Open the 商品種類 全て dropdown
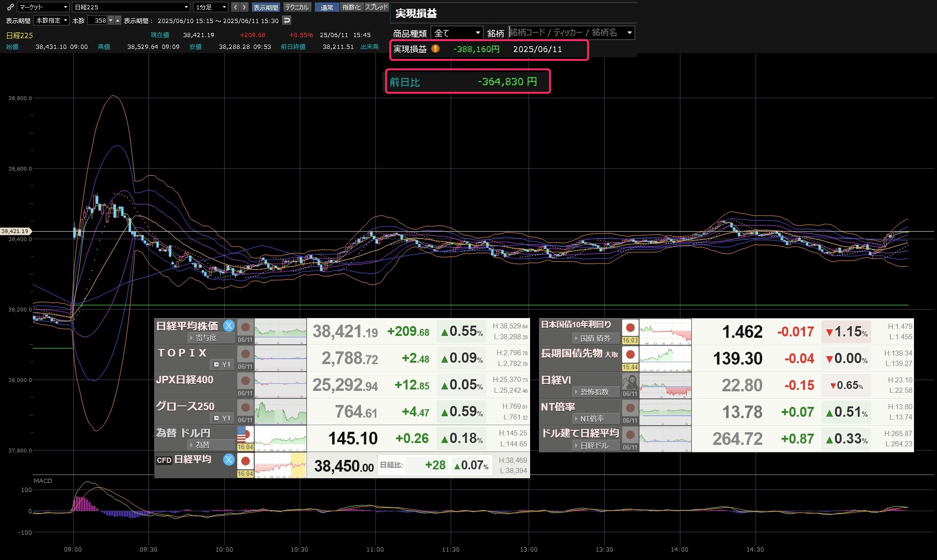Screen dimensions: 937x560 (457, 33)
